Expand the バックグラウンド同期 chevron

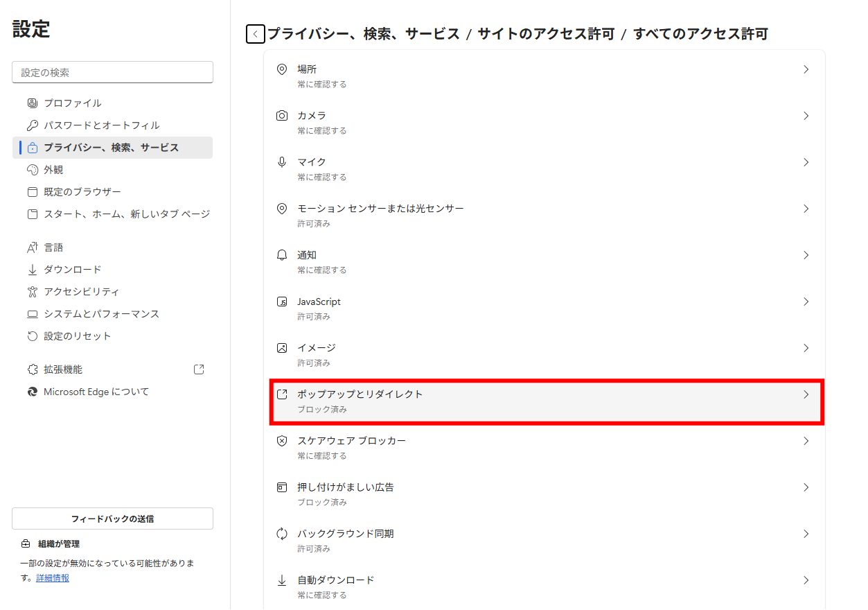806,534
